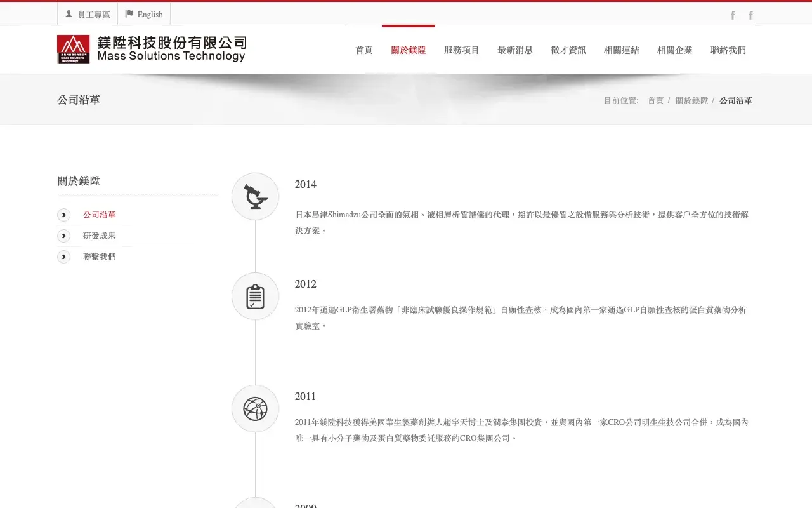The image size is (812, 508).
Task: Click the 關於鎂陞 breadcrumb link
Action: click(691, 101)
